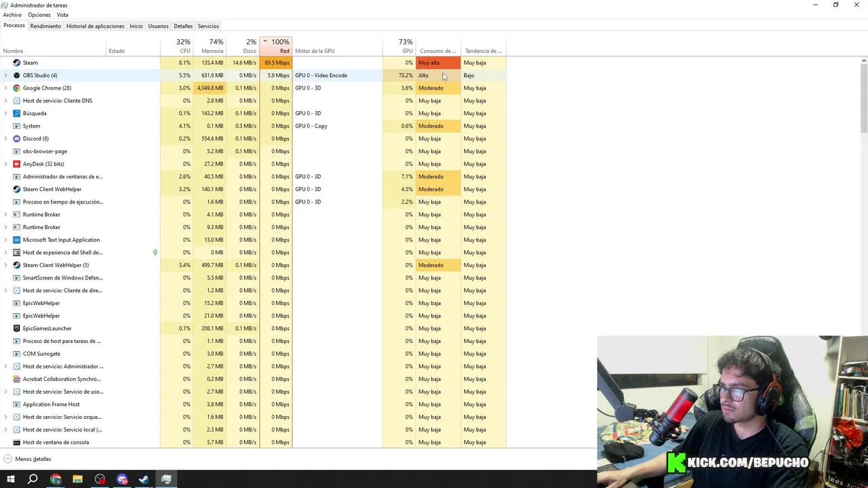The height and width of the screenshot is (488, 868).
Task: Open the Vista menu
Action: coord(62,15)
